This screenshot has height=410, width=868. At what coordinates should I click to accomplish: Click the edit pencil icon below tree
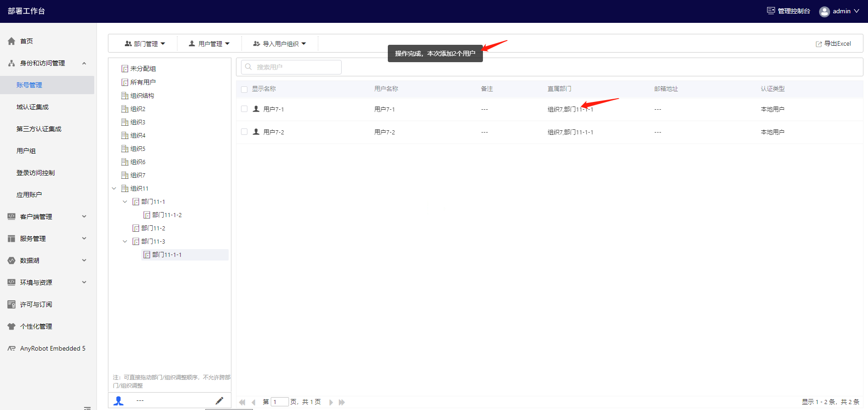pyautogui.click(x=220, y=400)
